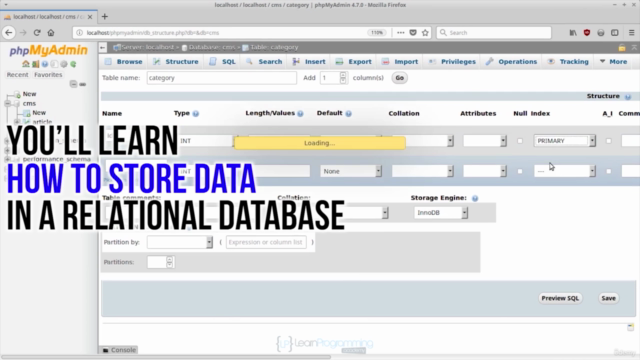This screenshot has width=640, height=360.
Task: Open the Firefox hamburger menu icon
Action: pyautogui.click(x=631, y=33)
